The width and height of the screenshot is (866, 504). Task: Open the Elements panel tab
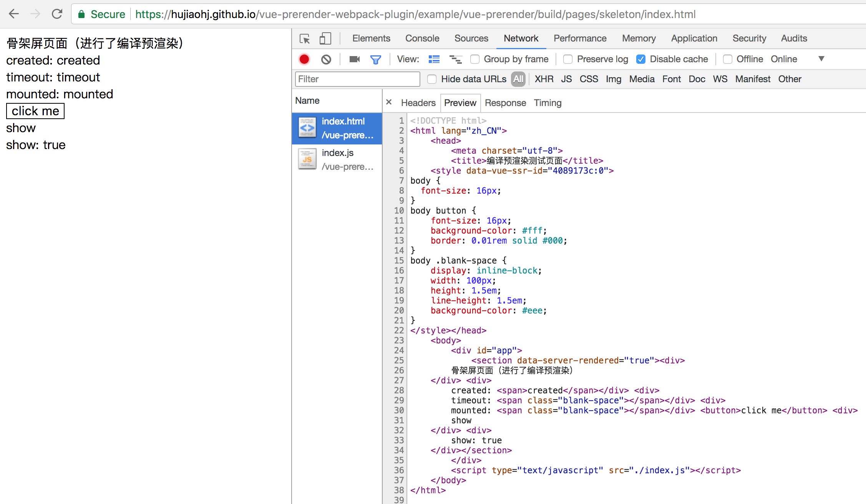[371, 38]
